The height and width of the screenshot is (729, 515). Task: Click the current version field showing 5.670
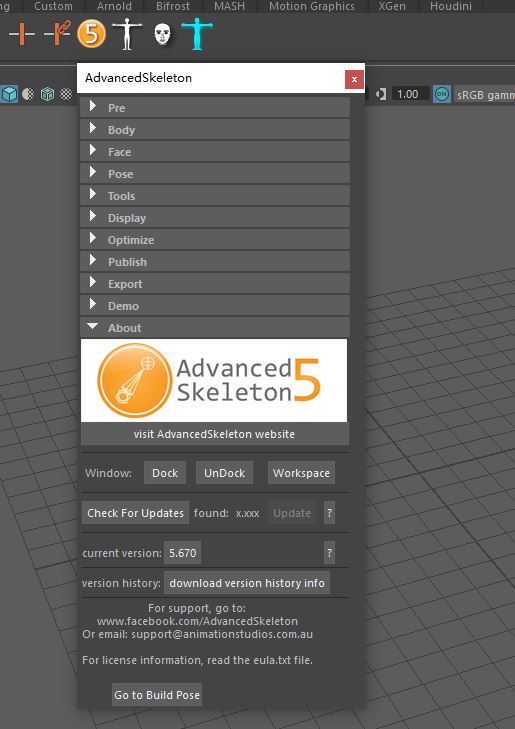183,553
